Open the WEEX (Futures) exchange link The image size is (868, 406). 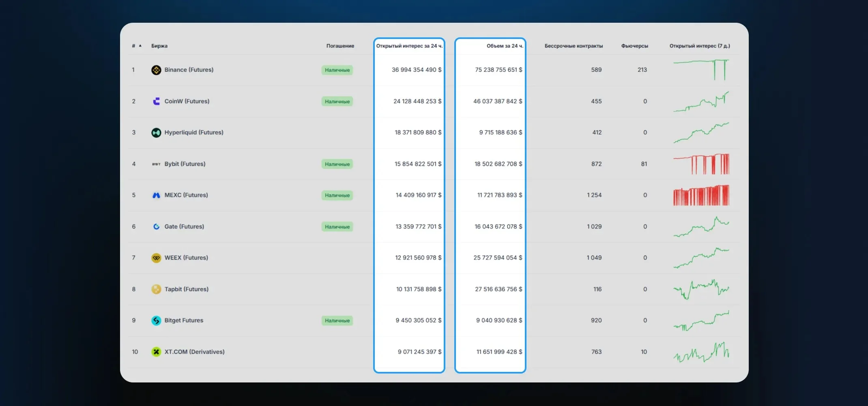click(x=186, y=258)
